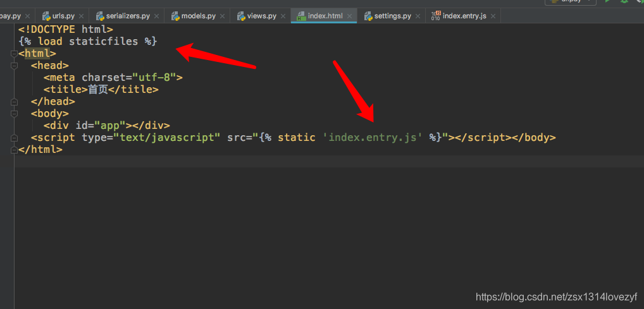Collapse the <head> block fold marker
Screen dimensions: 644x309
15,66
